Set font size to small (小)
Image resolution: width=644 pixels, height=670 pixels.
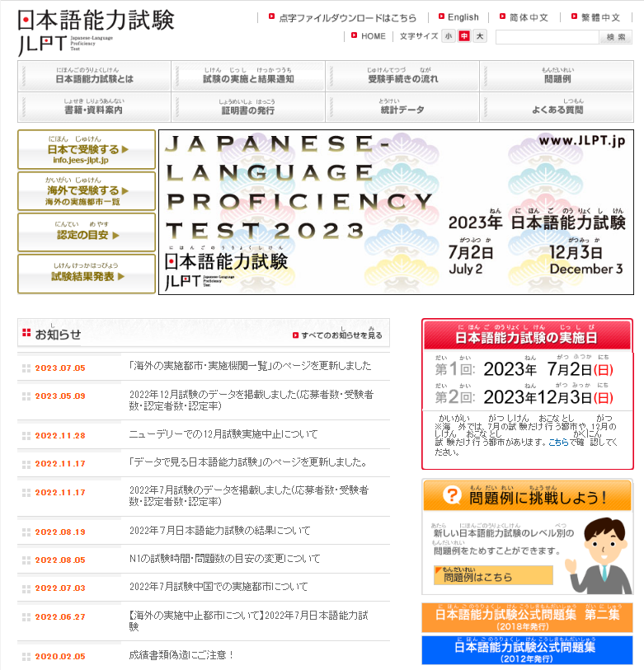coord(448,36)
